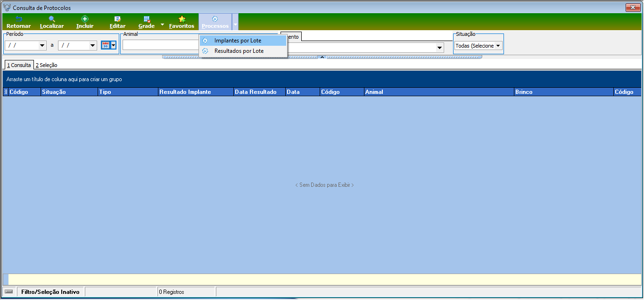Click the status bar filter indicator icon

coord(9,292)
